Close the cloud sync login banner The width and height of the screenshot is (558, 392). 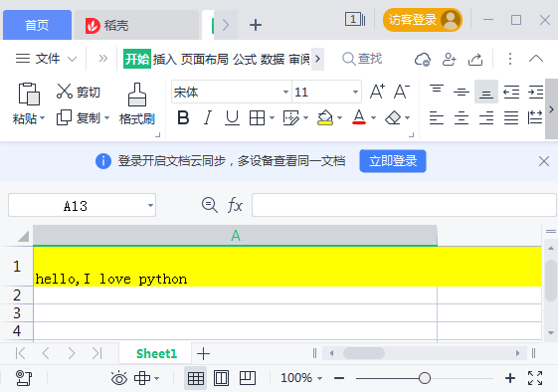(544, 161)
